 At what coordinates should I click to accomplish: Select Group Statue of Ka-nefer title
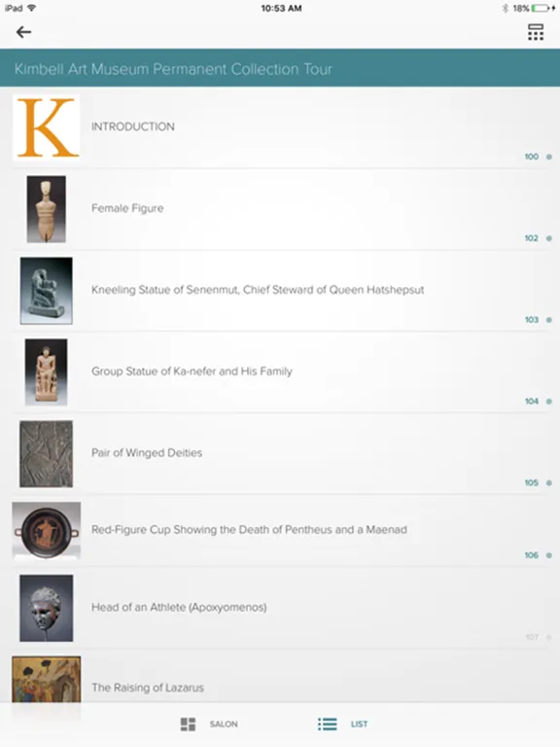click(192, 372)
